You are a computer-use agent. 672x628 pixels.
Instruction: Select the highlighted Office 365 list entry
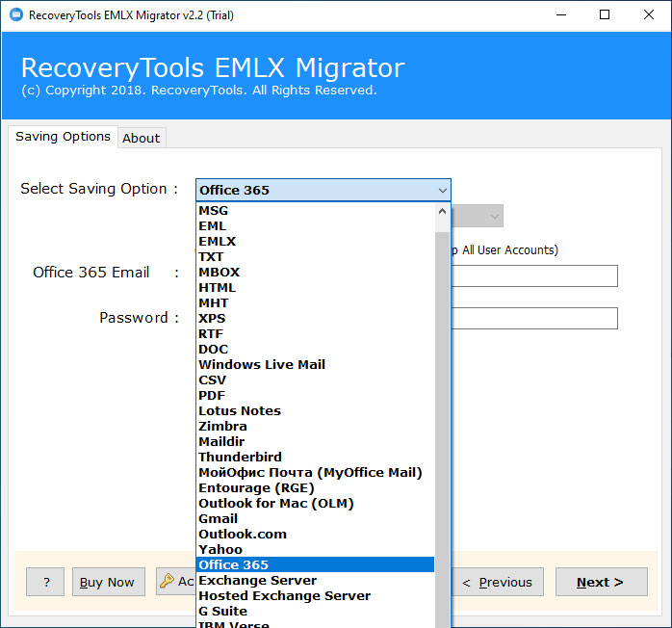(315, 565)
